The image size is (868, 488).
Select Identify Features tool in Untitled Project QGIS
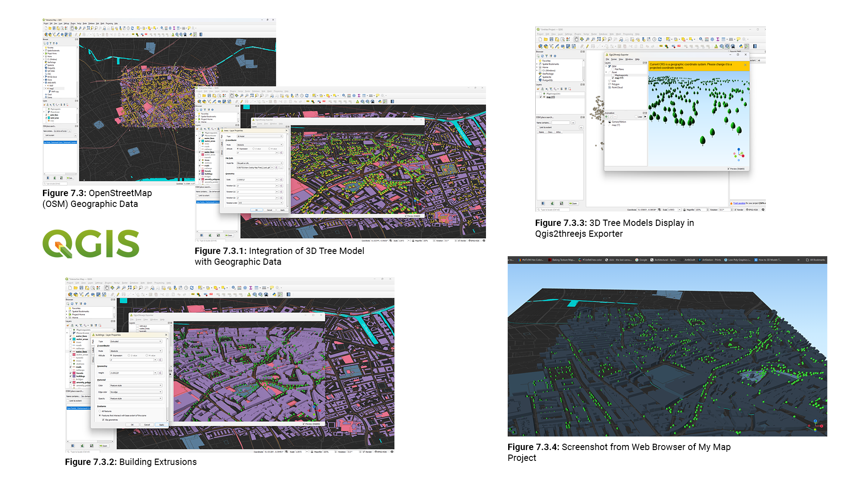point(701,39)
